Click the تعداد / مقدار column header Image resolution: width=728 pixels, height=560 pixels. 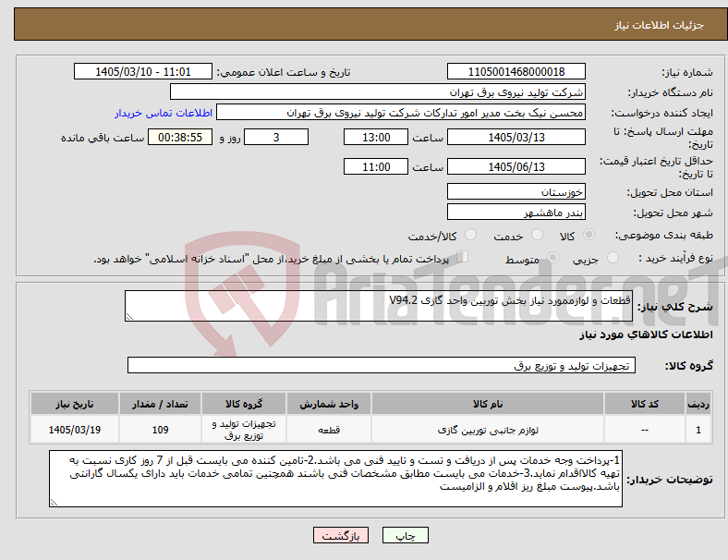pyautogui.click(x=160, y=404)
